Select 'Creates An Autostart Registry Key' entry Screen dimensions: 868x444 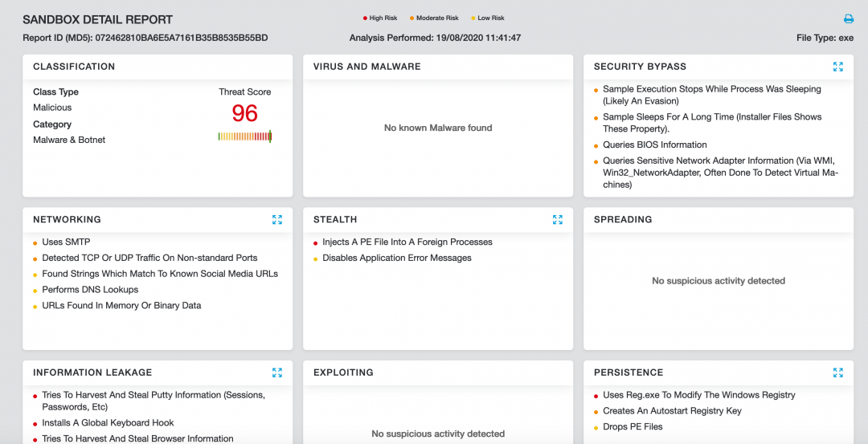coord(672,410)
